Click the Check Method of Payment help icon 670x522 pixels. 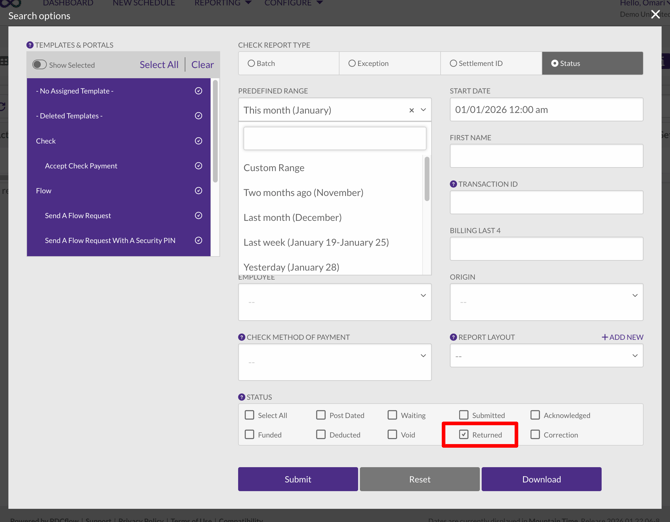241,337
